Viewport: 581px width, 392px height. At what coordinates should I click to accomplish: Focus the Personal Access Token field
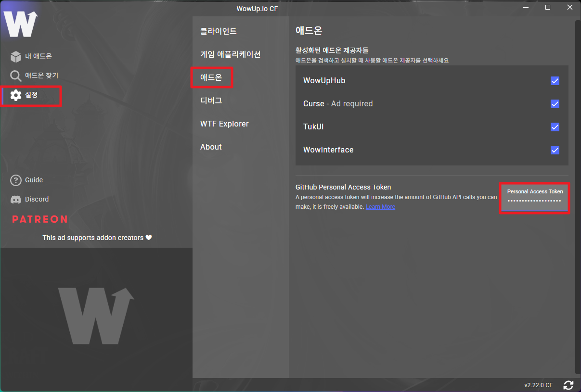click(534, 200)
